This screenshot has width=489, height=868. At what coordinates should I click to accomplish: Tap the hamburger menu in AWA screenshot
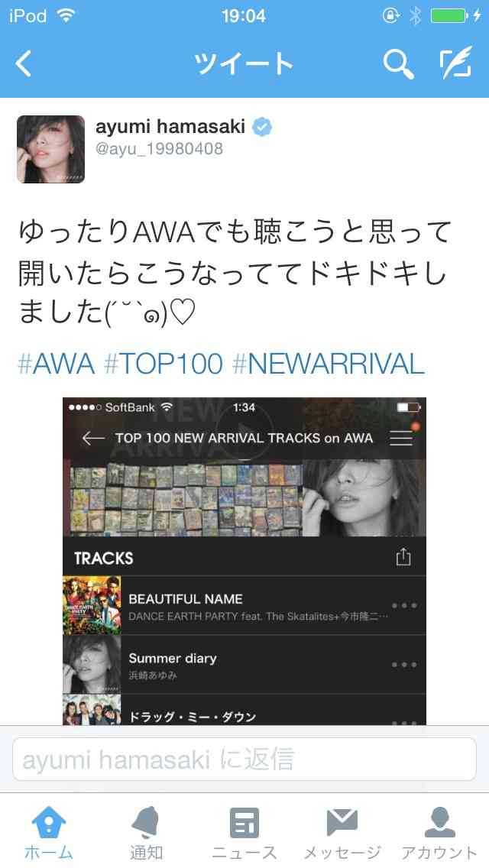click(x=401, y=438)
